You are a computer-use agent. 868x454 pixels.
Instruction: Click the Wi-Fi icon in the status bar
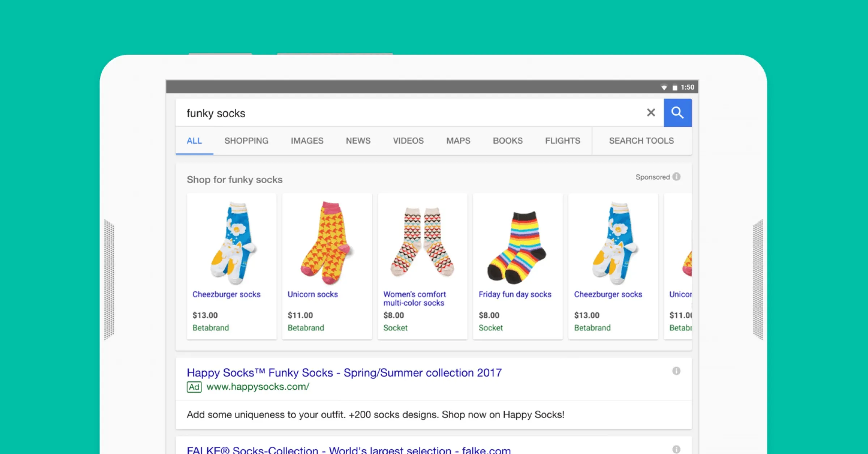point(664,87)
